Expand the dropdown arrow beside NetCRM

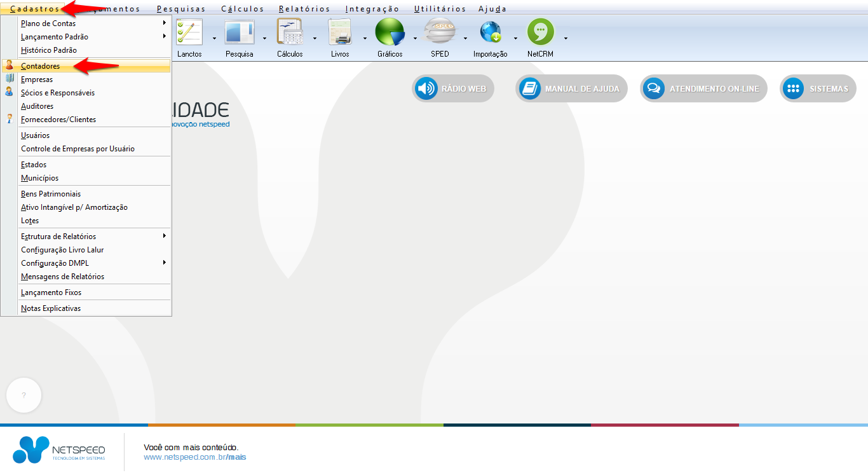(566, 38)
